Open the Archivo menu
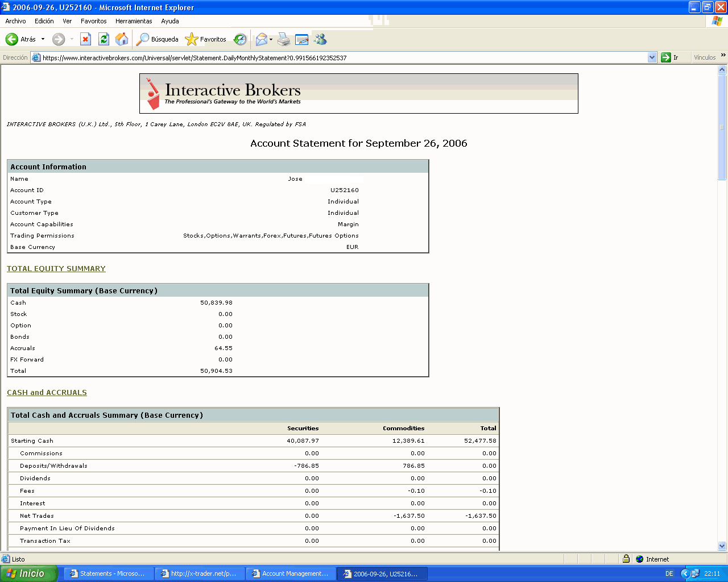The width and height of the screenshot is (728, 582). 15,21
